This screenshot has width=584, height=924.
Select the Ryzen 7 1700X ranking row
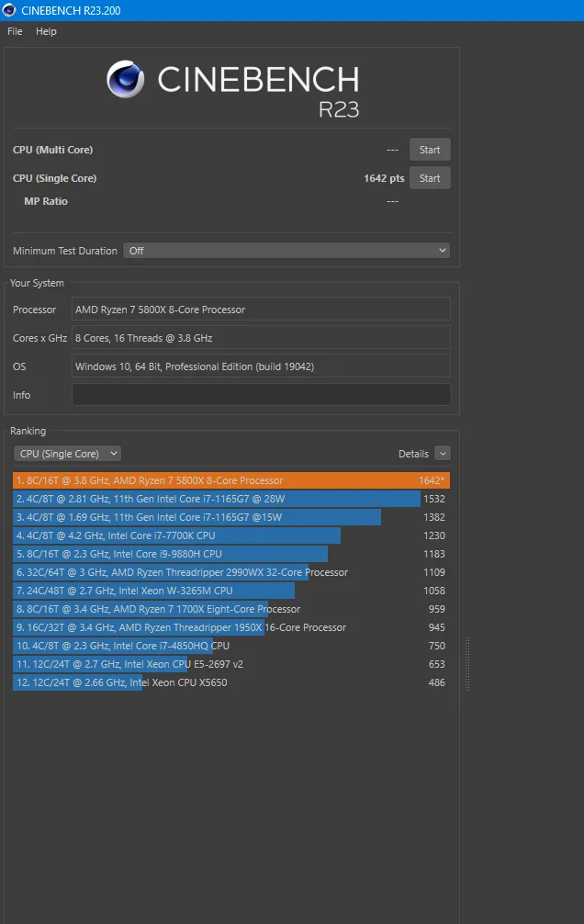(x=231, y=609)
